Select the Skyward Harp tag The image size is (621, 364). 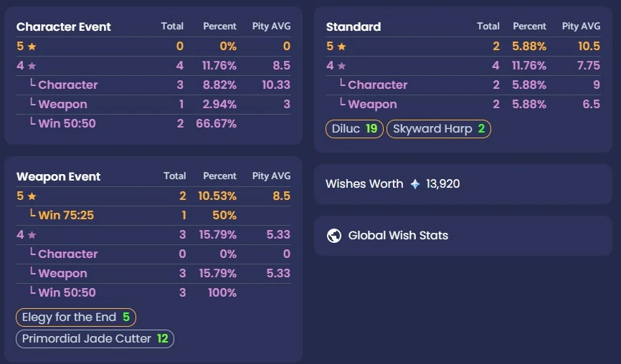tap(439, 129)
